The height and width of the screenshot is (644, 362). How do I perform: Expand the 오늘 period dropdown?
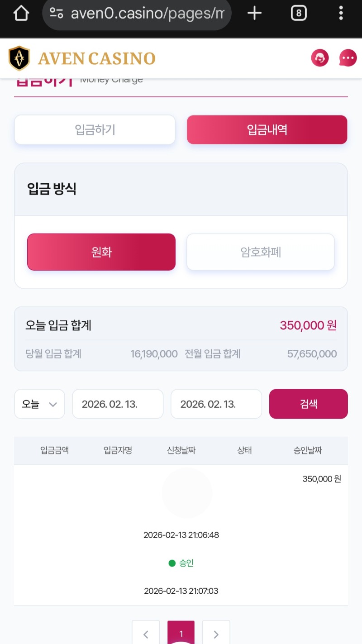click(x=40, y=404)
